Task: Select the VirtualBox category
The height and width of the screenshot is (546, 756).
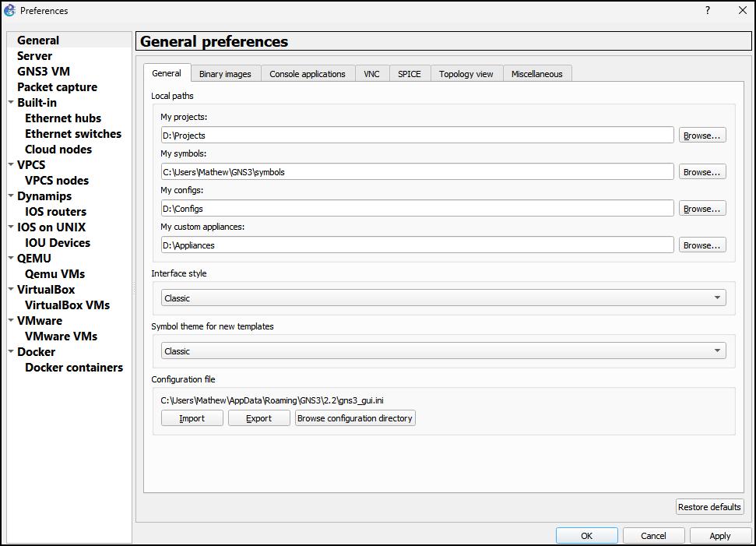Action: point(46,290)
